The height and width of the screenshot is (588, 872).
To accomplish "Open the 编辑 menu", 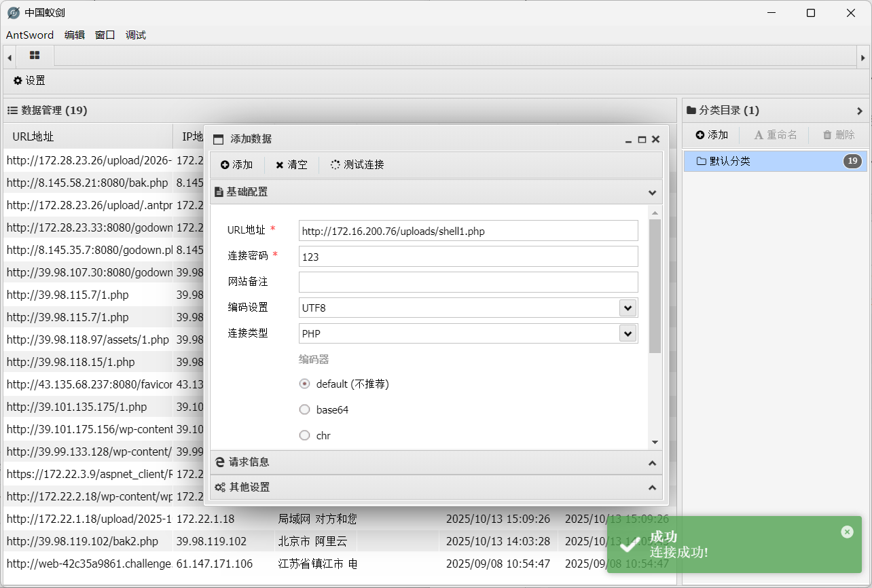I will [x=75, y=35].
